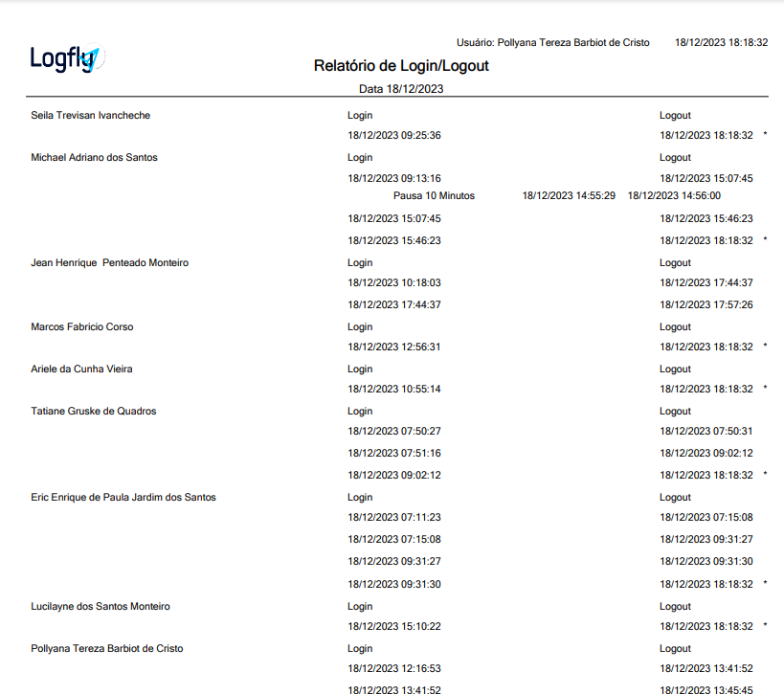
Task: Select the name 'Ariele da Cunha Vieira'
Action: click(x=81, y=369)
